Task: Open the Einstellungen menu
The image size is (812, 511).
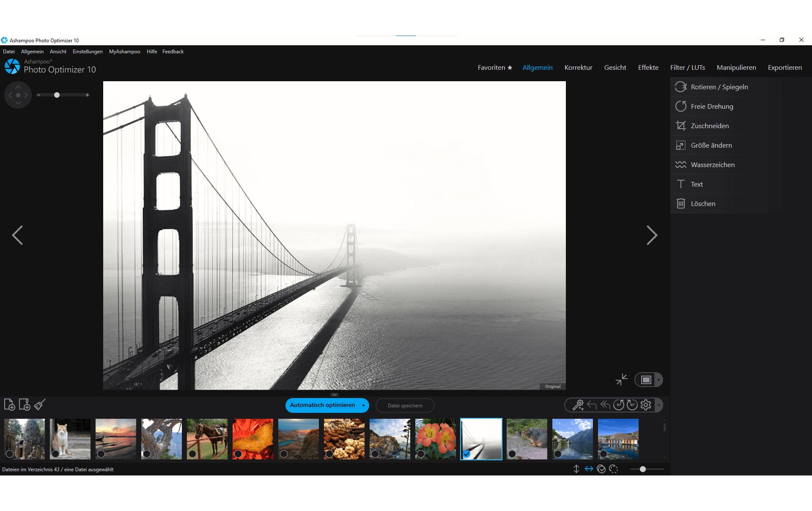Action: point(88,52)
